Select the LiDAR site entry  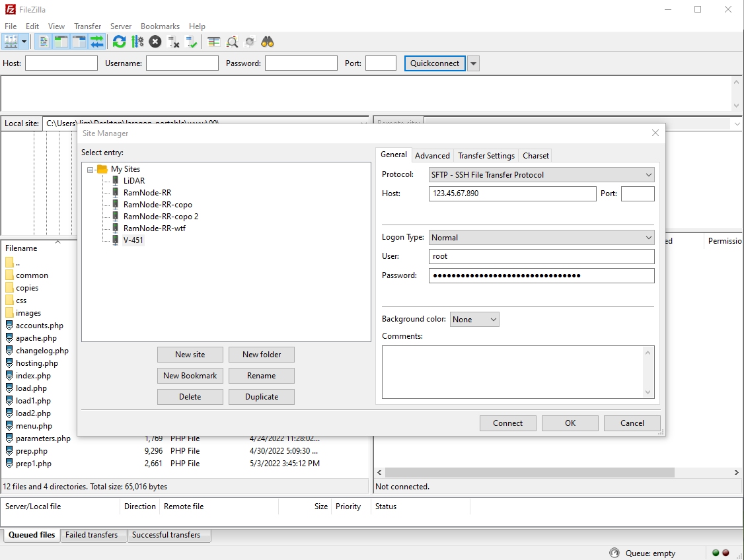click(x=134, y=181)
